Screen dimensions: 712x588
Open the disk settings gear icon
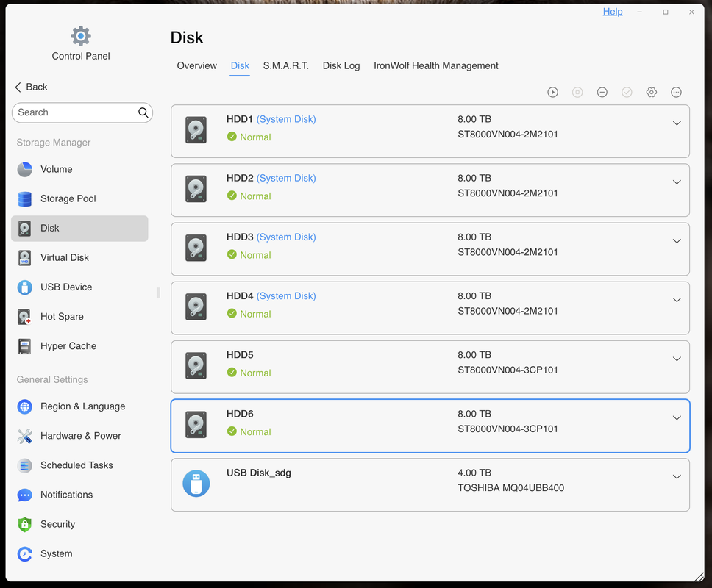[652, 92]
